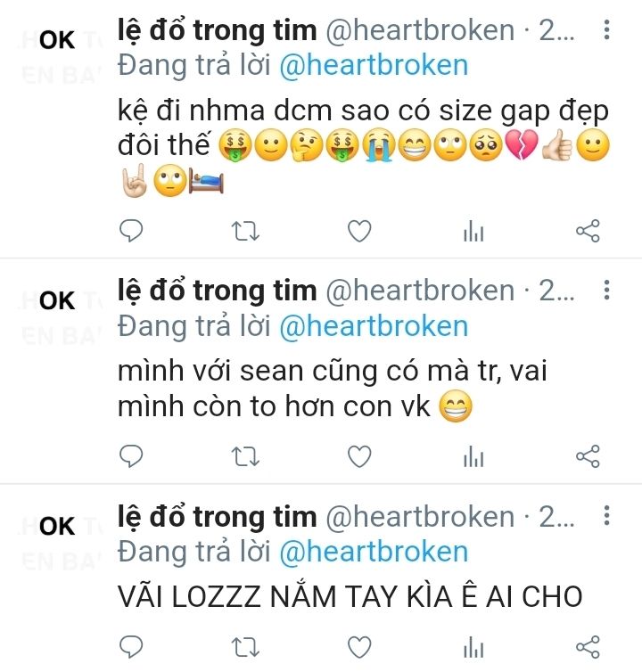Screen dimensions: 642x672
Task: Open the OK avatar of second tweet
Action: coord(57,301)
